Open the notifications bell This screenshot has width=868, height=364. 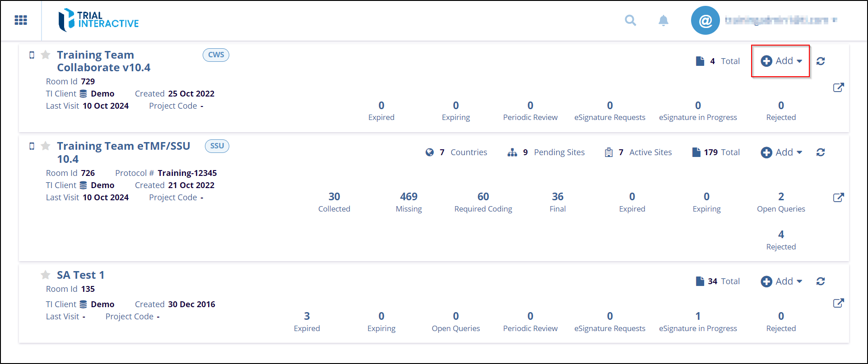tap(663, 21)
